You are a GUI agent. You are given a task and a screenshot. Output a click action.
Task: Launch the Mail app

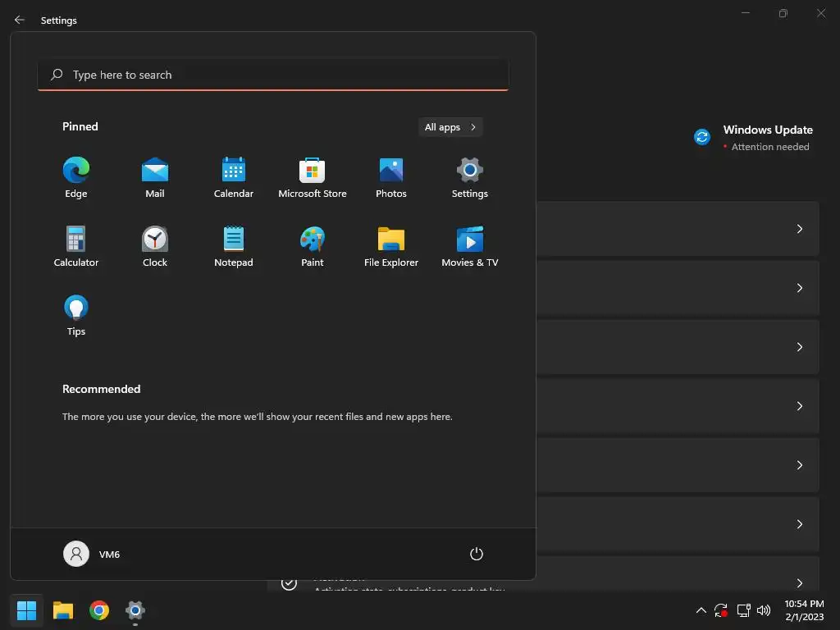(x=155, y=178)
